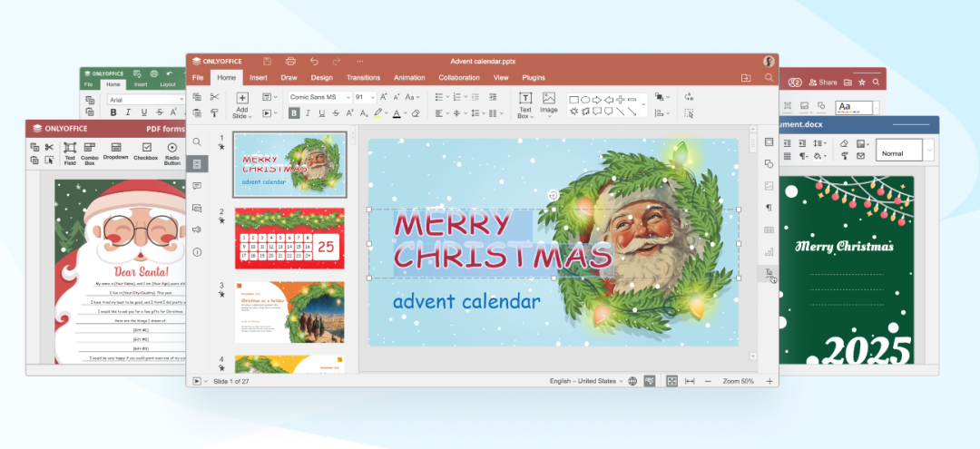Open the Search icon in left sidebar
This screenshot has width=980, height=449.
click(197, 142)
